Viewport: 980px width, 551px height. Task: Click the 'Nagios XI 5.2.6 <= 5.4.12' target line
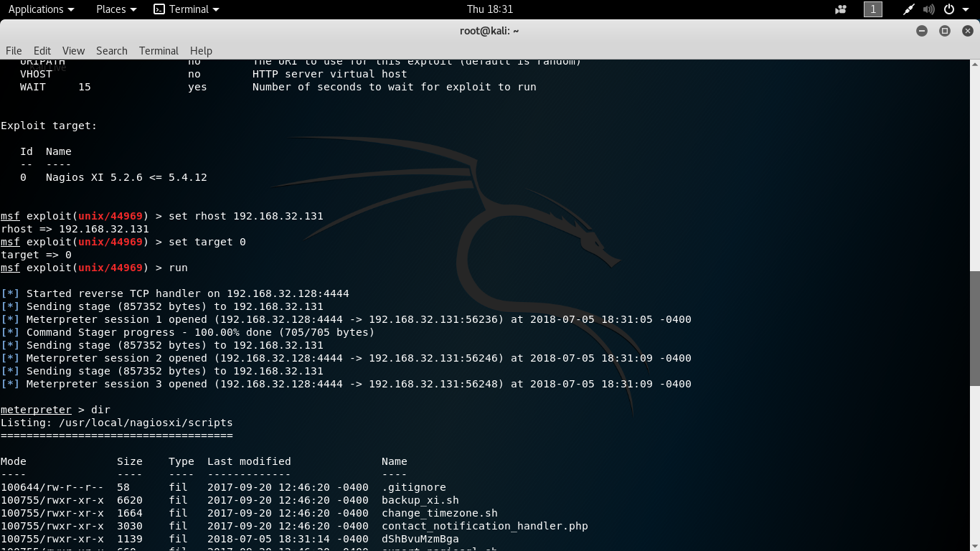tap(126, 177)
